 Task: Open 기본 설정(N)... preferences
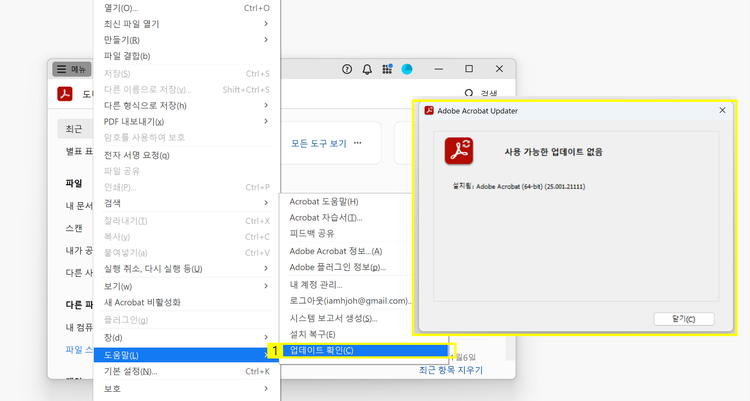click(x=187, y=371)
